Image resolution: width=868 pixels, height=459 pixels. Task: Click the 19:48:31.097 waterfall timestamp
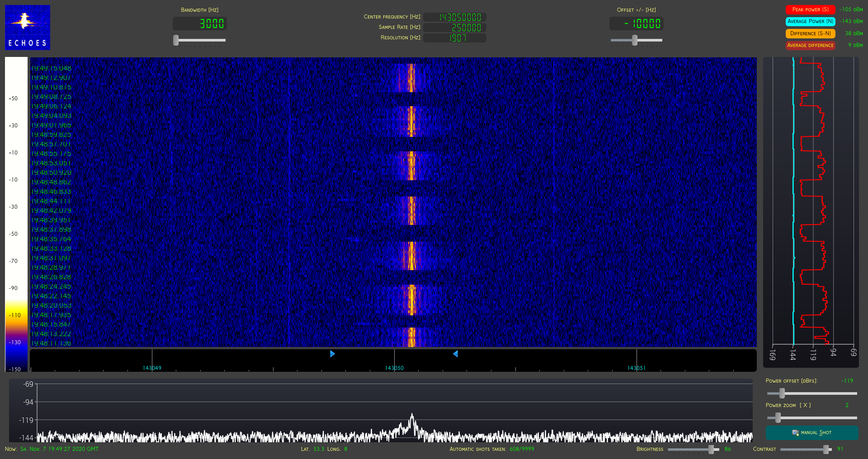point(51,258)
